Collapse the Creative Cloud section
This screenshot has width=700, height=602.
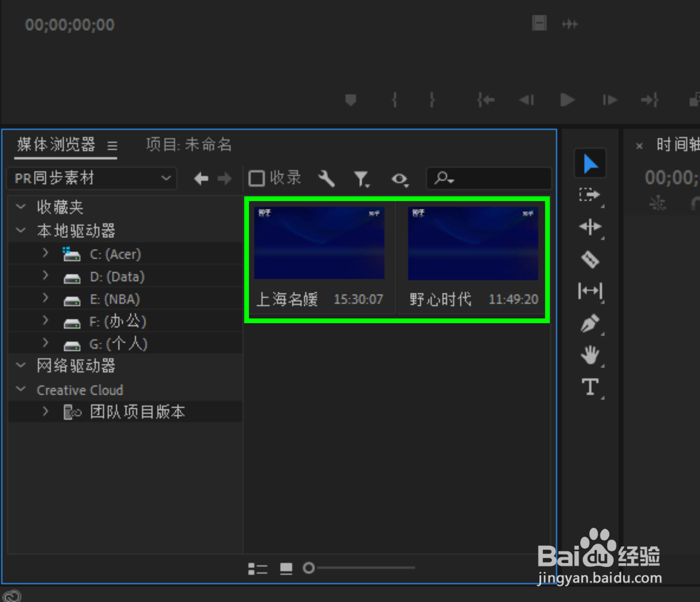click(x=21, y=389)
